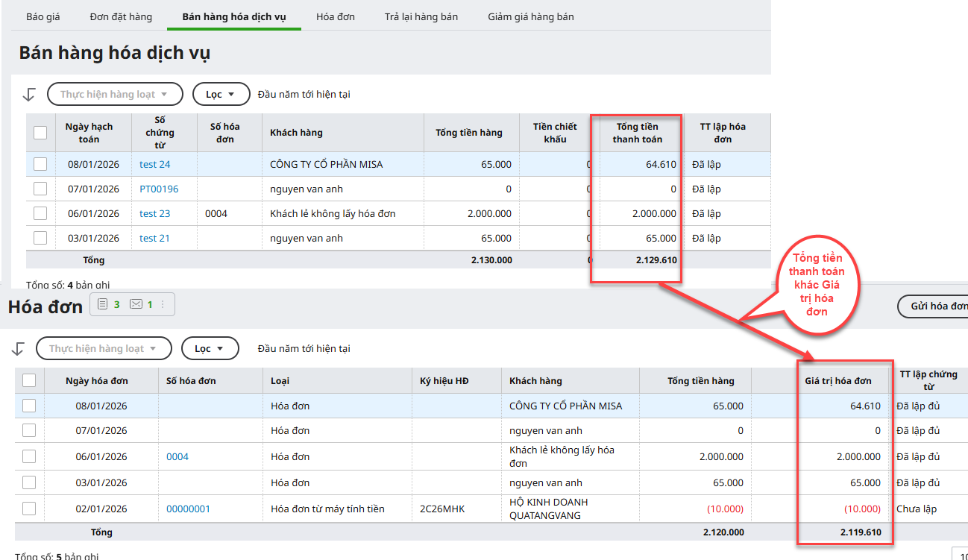The width and height of the screenshot is (968, 560).
Task: Click the envelope icon in Hóa đơn badge
Action: pyautogui.click(x=136, y=304)
